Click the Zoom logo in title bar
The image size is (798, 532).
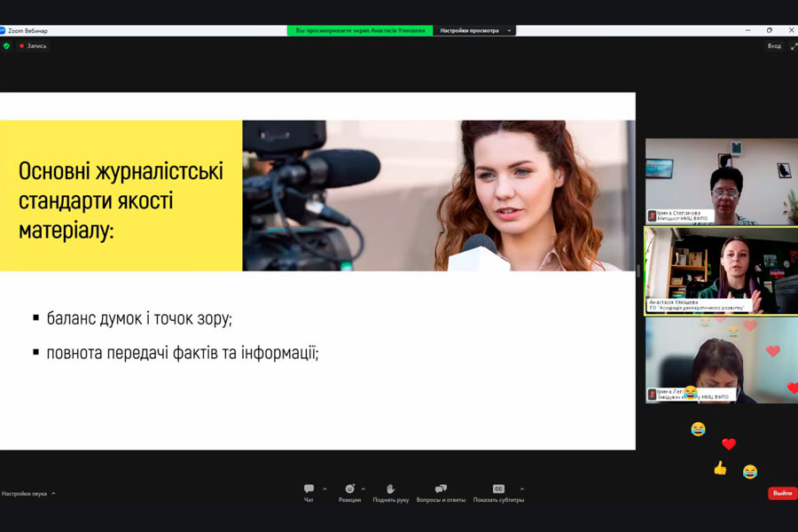tap(3, 30)
